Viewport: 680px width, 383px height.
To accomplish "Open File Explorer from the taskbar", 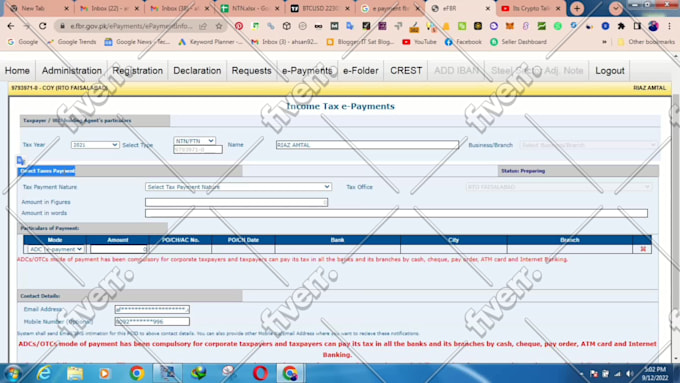I will point(75,373).
